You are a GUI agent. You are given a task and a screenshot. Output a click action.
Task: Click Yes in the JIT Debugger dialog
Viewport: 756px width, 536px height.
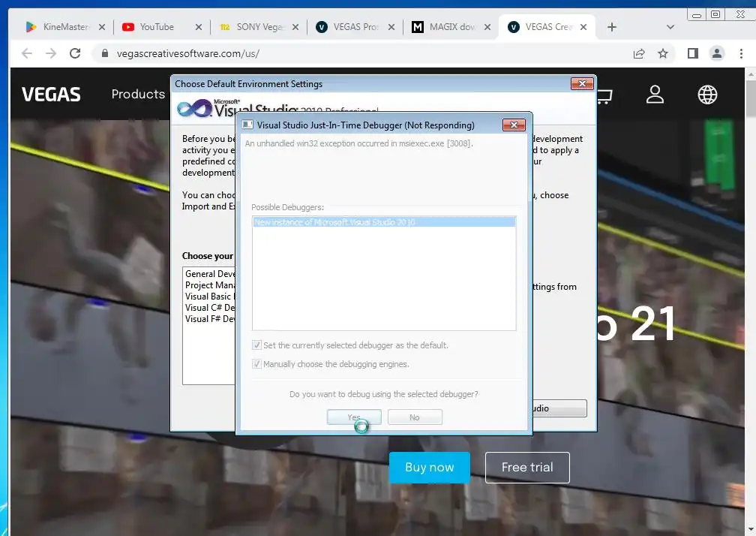click(x=354, y=417)
